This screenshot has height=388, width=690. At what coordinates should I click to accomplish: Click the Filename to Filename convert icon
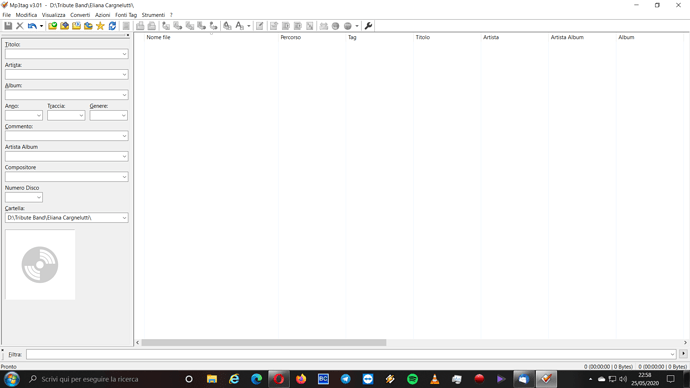(x=190, y=26)
